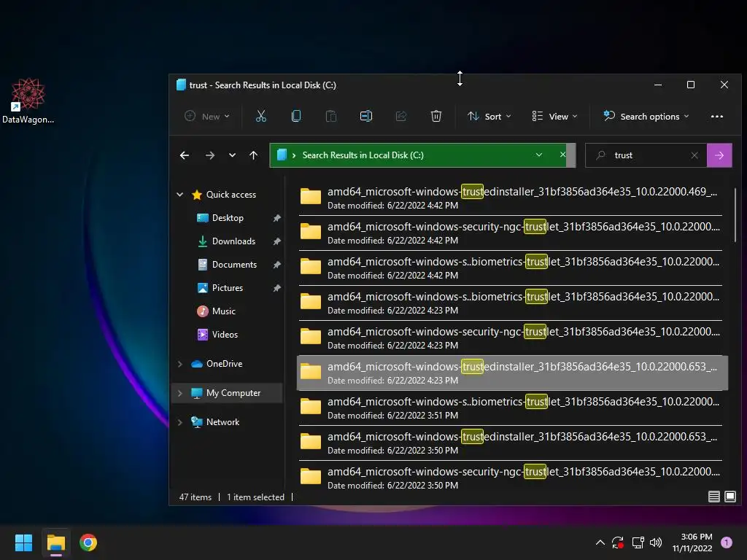Switch to large thumbnails view icon
Viewport: 747px width, 560px height.
[730, 497]
